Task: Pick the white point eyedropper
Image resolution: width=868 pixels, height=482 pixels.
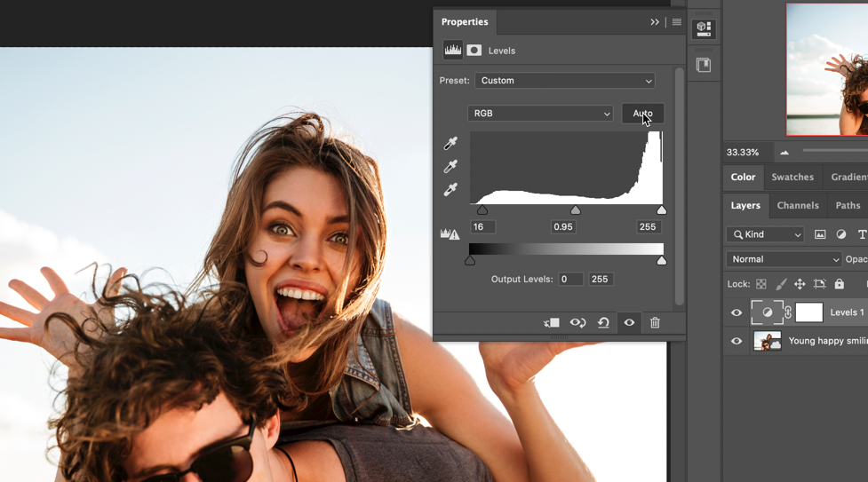Action: [450, 190]
